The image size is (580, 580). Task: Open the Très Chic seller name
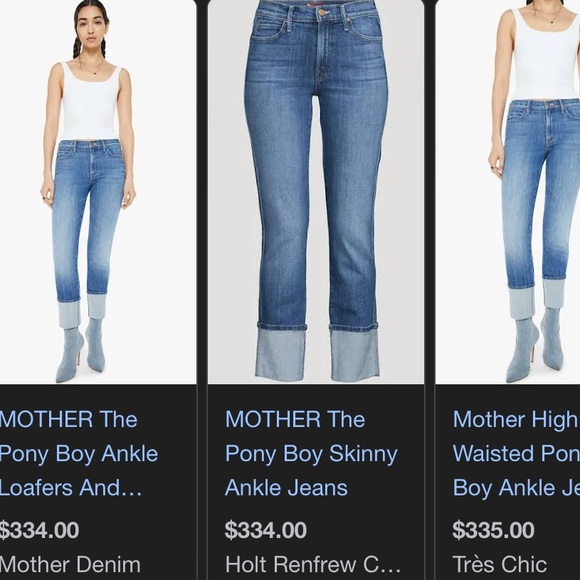click(x=500, y=564)
